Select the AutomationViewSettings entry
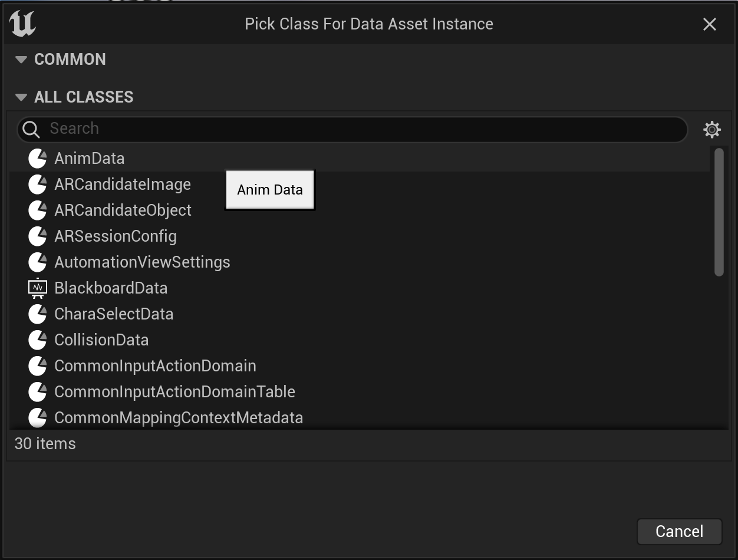Viewport: 738px width, 560px height. [x=142, y=262]
